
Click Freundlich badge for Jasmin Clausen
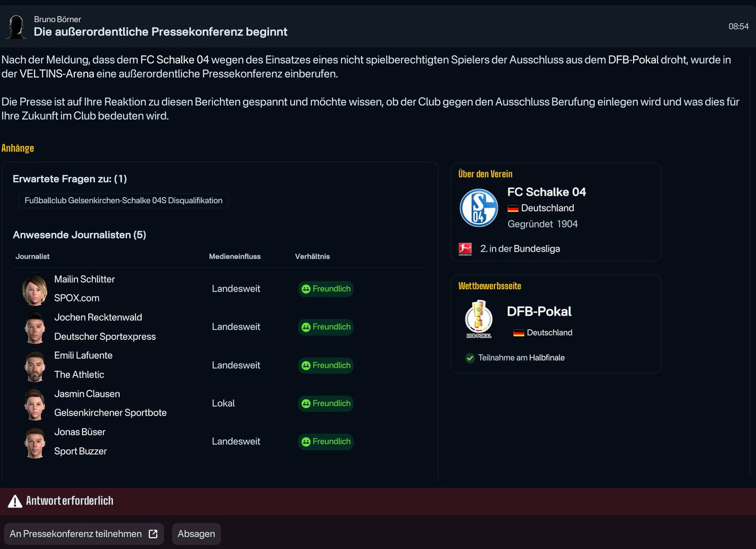(326, 404)
